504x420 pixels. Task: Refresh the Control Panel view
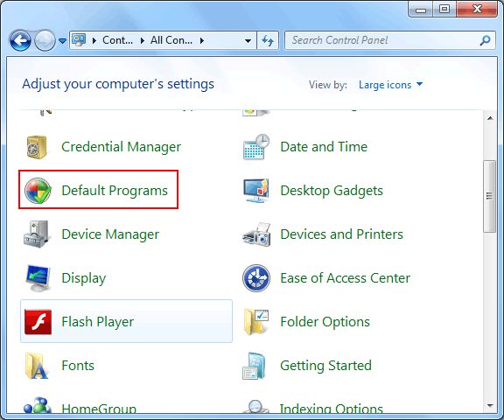[x=268, y=40]
